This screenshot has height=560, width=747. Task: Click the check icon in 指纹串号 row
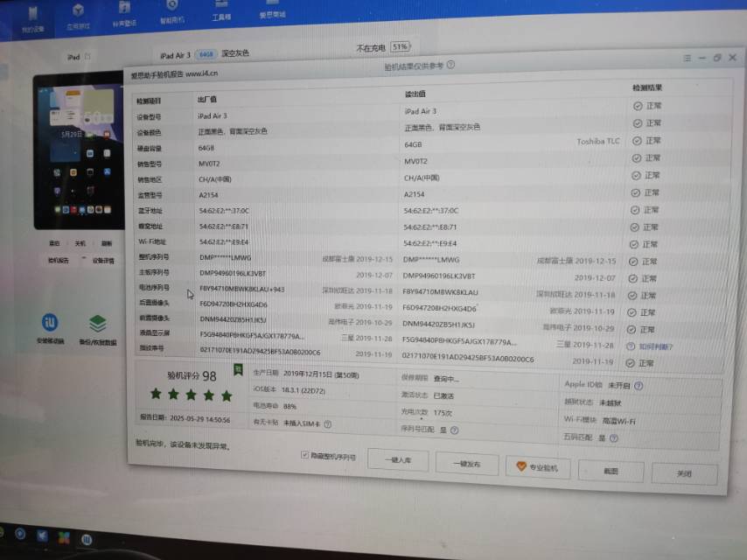pyautogui.click(x=630, y=363)
